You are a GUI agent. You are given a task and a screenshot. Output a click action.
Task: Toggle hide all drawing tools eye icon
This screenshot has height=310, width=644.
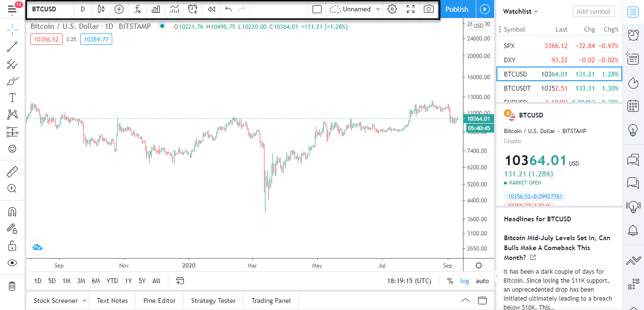click(12, 263)
